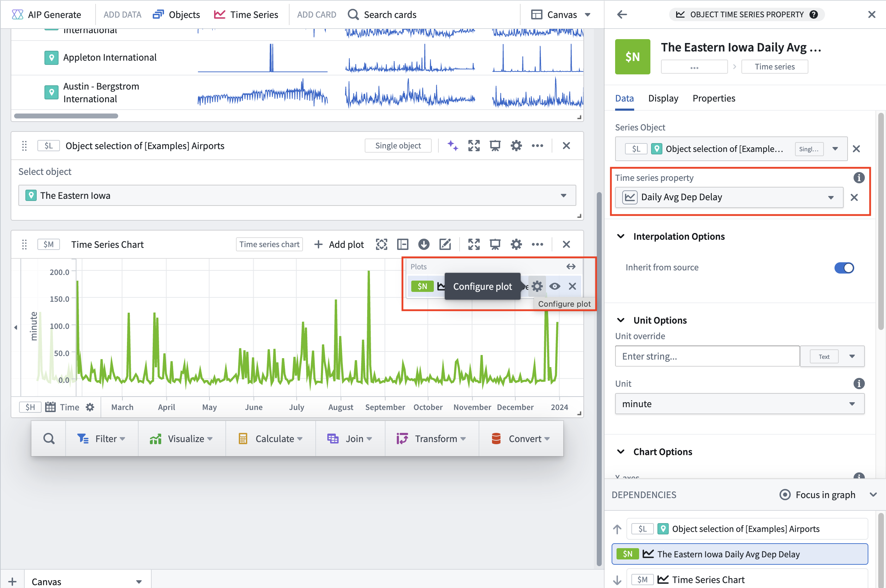Select $M Time Series Chart dependency
The width and height of the screenshot is (886, 588).
747,580
